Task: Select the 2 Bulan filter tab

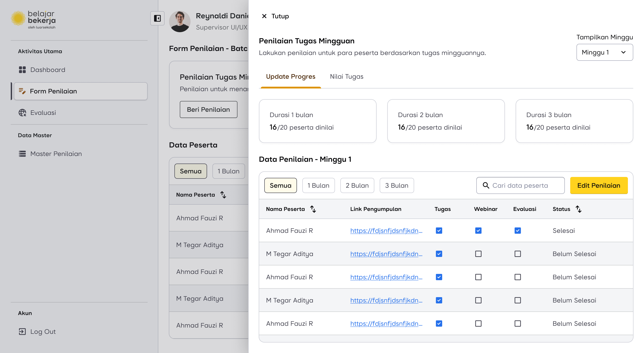Action: click(x=357, y=185)
